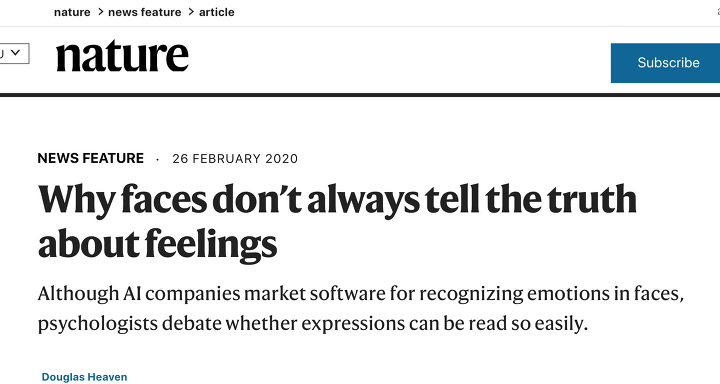
Task: Click the 26 February 2020 date
Action: 235,159
